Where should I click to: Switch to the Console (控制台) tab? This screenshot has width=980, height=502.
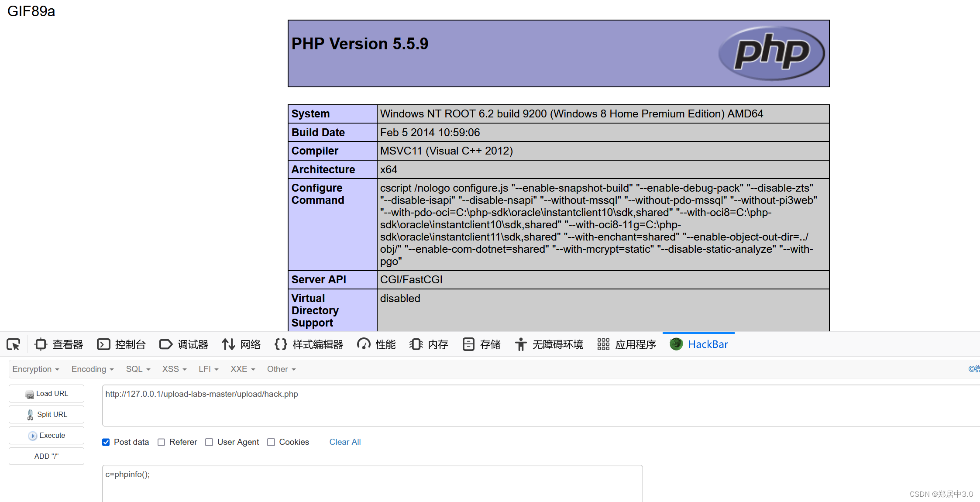121,344
